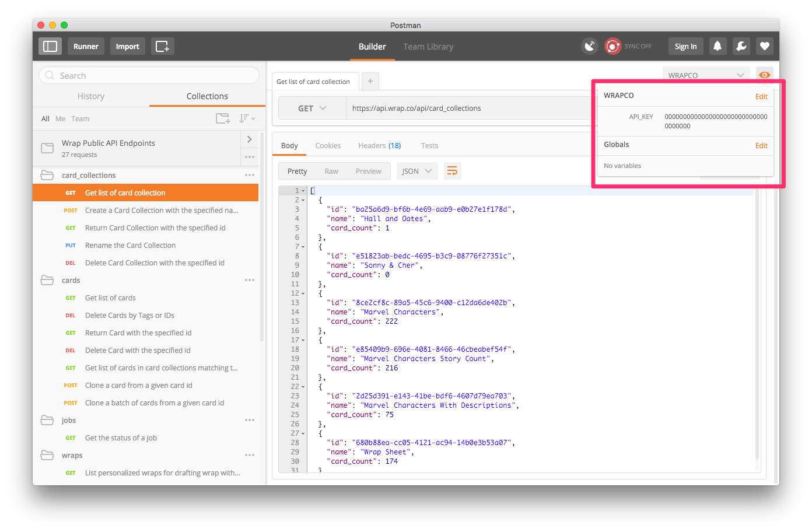Collapse the jobs folder
Image resolution: width=812 pixels, height=532 pixels.
(47, 420)
